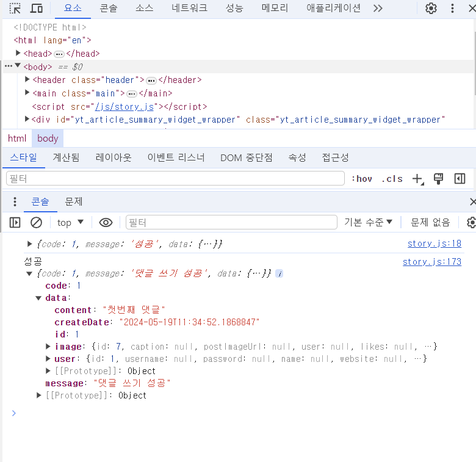Screen dimensions: 476x462
Task: Expand the '성공' logged object
Action: click(x=29, y=244)
